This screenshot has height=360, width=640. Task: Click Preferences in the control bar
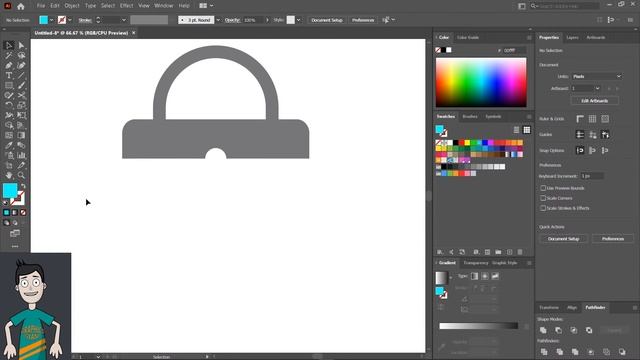[x=363, y=20]
